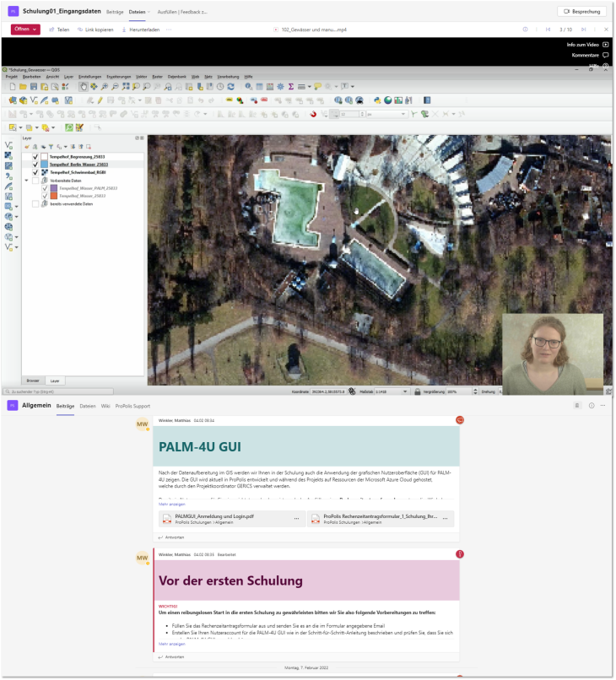Screen dimensions: 616x680
Task: Open the attribute table icon
Action: click(x=259, y=87)
